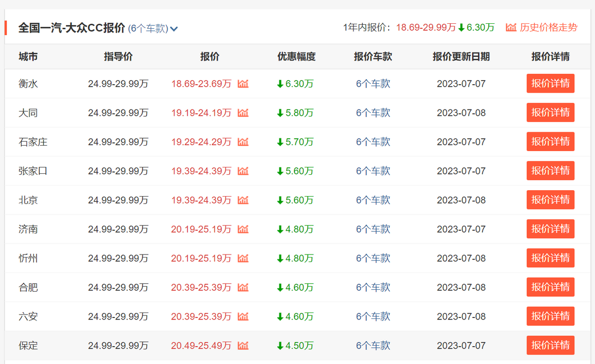Click the 报价 column header

pyautogui.click(x=210, y=56)
